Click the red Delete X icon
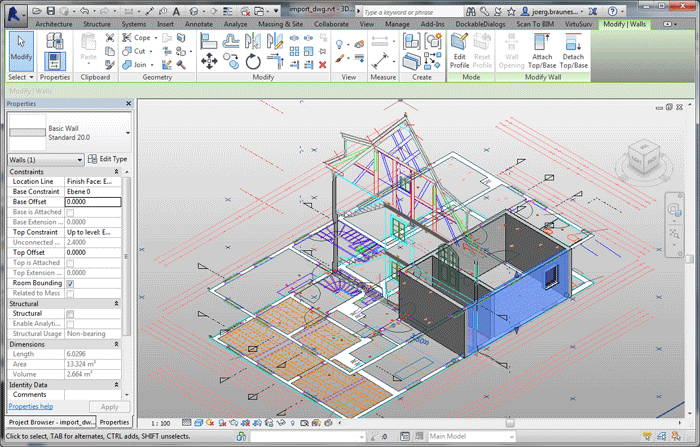This screenshot has width=700, height=447. (322, 65)
